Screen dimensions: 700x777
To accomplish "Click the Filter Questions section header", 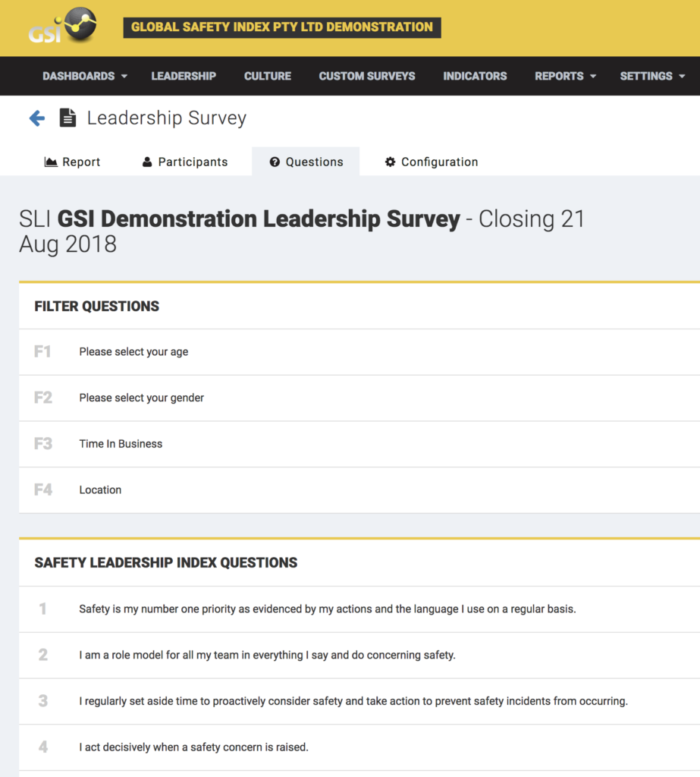I will pos(96,307).
